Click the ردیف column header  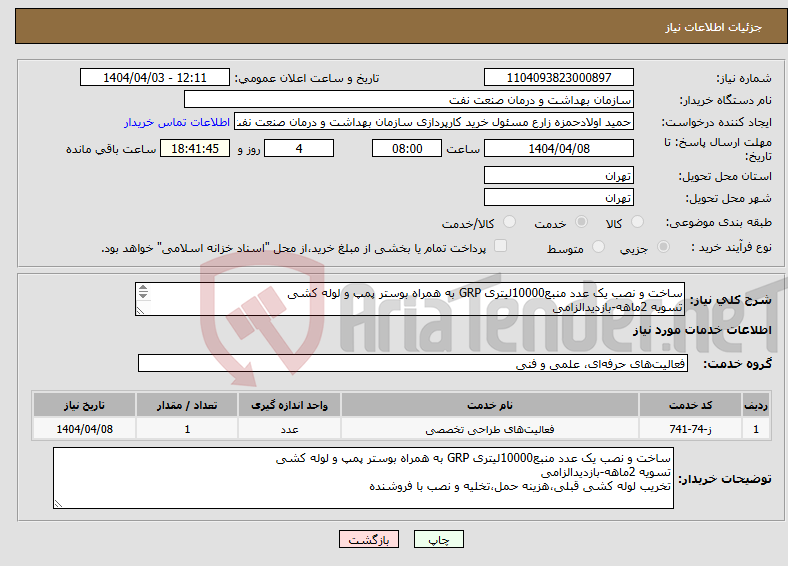[x=756, y=405]
